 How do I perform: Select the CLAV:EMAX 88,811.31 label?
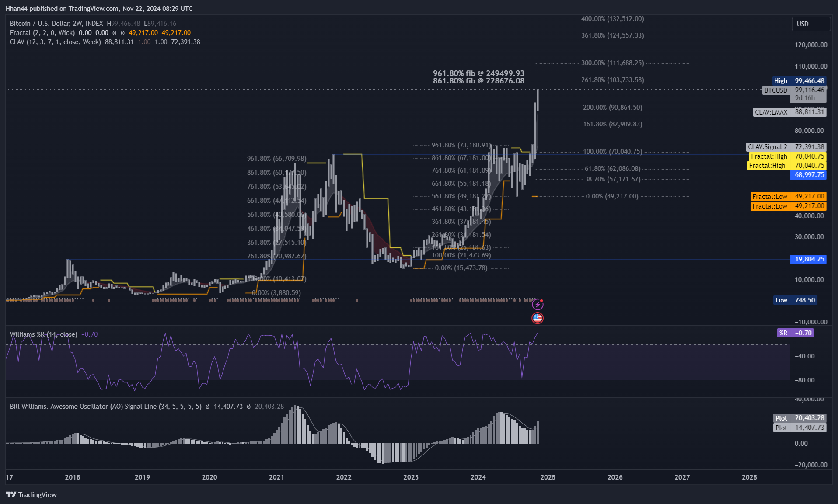pyautogui.click(x=790, y=112)
